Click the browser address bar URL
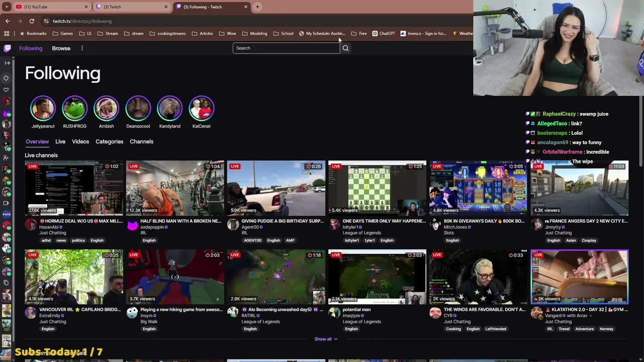Screen dimensions: 644x362 [82, 21]
